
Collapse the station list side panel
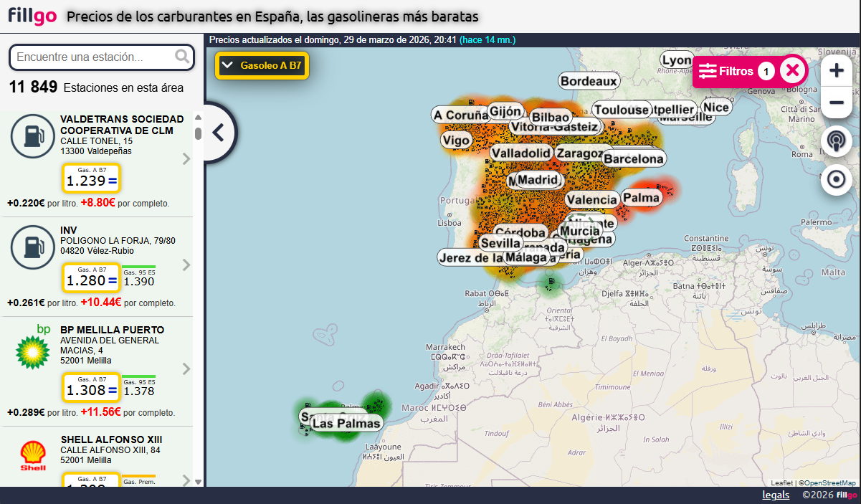[219, 133]
